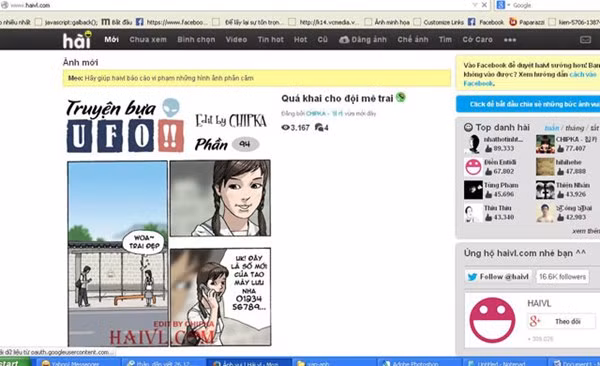
Task: Click Điền Entidi smiley avatar
Action: (473, 167)
